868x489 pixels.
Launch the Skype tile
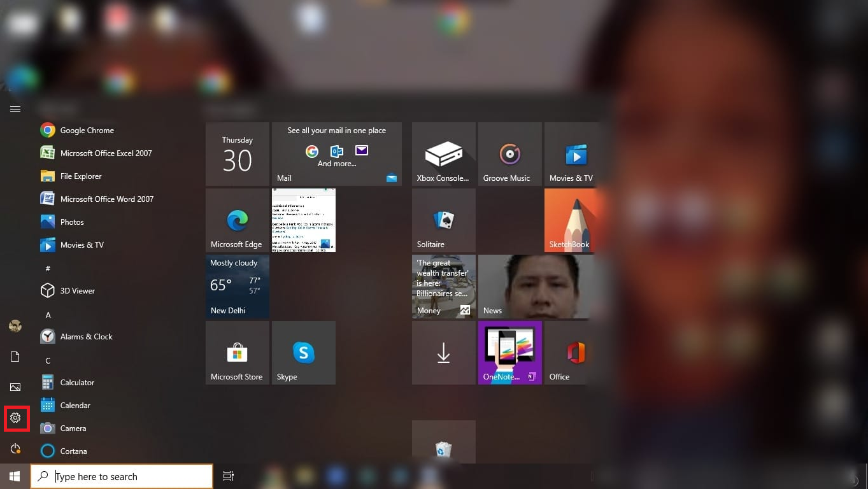pyautogui.click(x=304, y=353)
